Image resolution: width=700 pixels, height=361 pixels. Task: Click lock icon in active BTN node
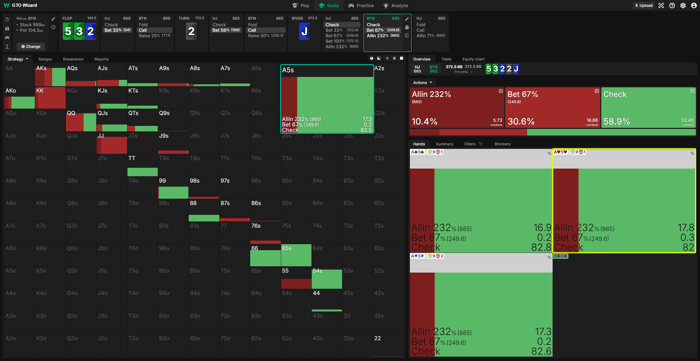pos(407,27)
